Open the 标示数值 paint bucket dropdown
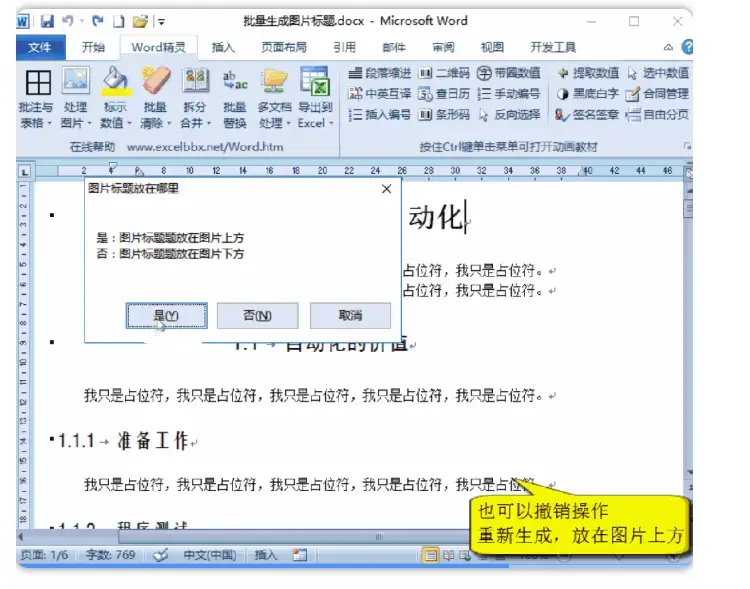 pyautogui.click(x=115, y=99)
